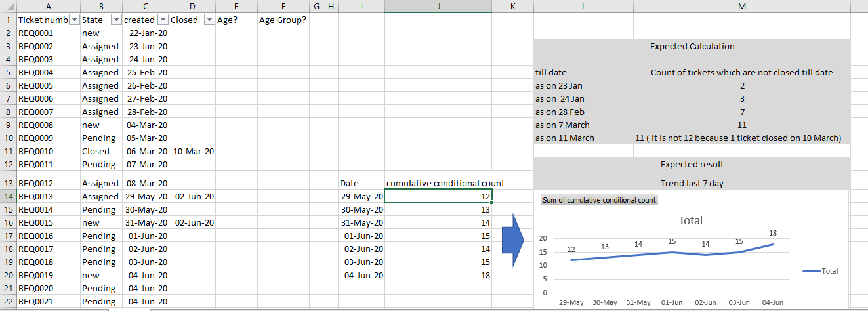Click 'Sum of cumulative conditional count' chart button
This screenshot has height=311, width=868.
(x=599, y=200)
